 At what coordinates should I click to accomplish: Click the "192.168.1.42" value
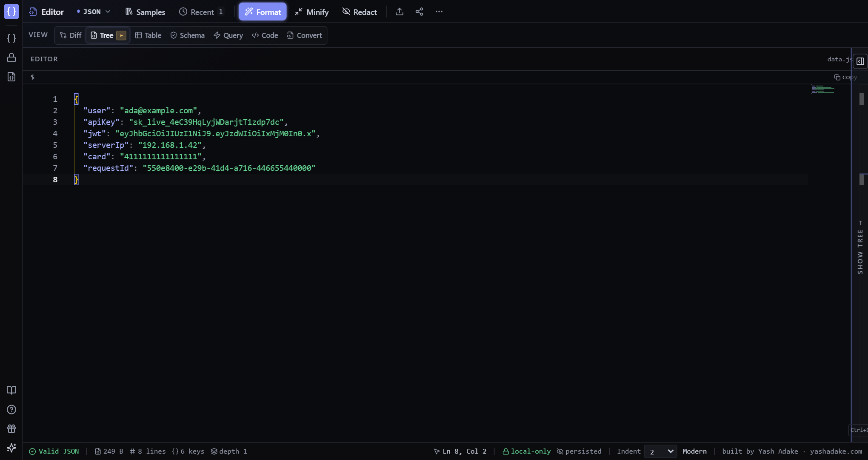pos(170,145)
